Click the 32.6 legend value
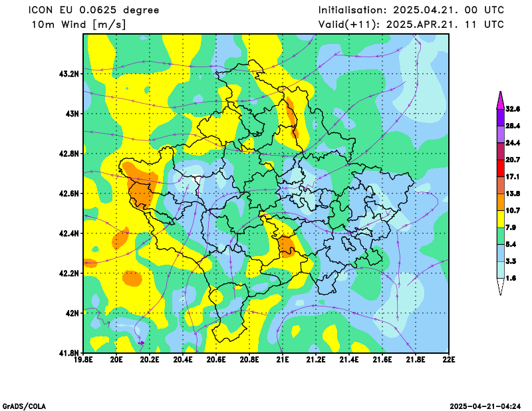 (x=513, y=109)
